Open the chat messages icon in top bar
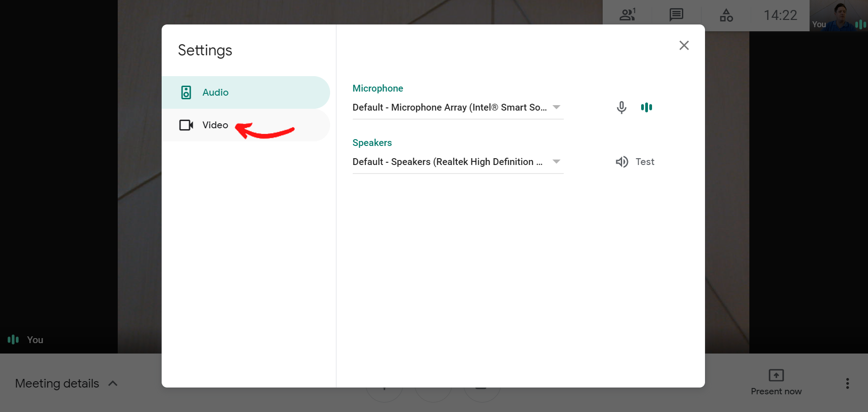 point(676,15)
